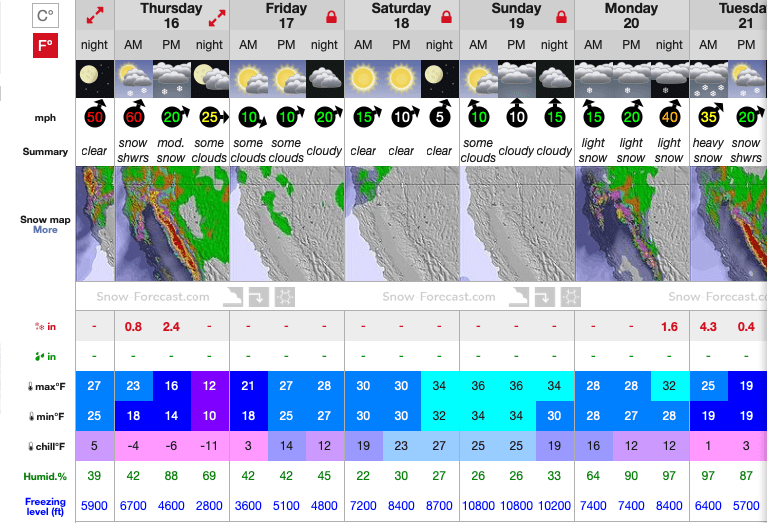Image resolution: width=768 pixels, height=523 pixels.
Task: Click the Thursday 16 day header
Action: 171,16
